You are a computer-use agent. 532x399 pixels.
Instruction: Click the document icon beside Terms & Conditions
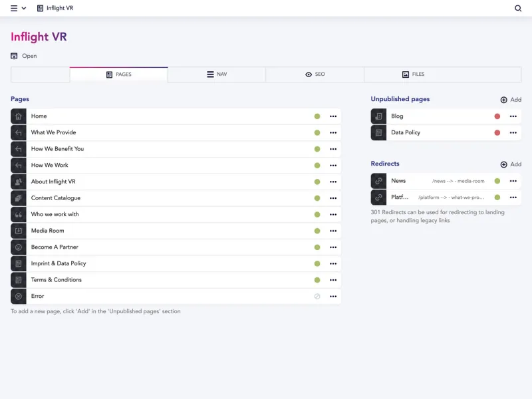click(x=18, y=279)
